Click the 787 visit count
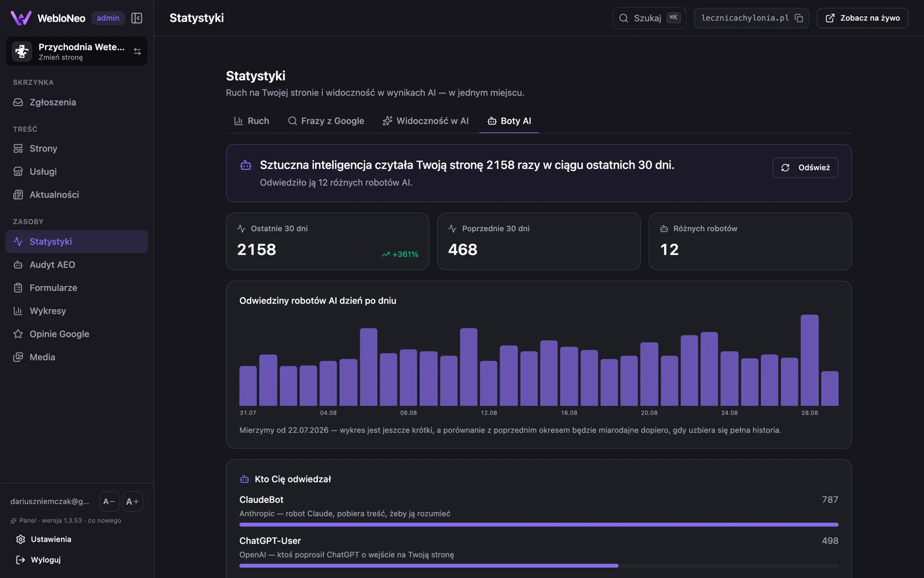The image size is (924, 578). pos(830,499)
